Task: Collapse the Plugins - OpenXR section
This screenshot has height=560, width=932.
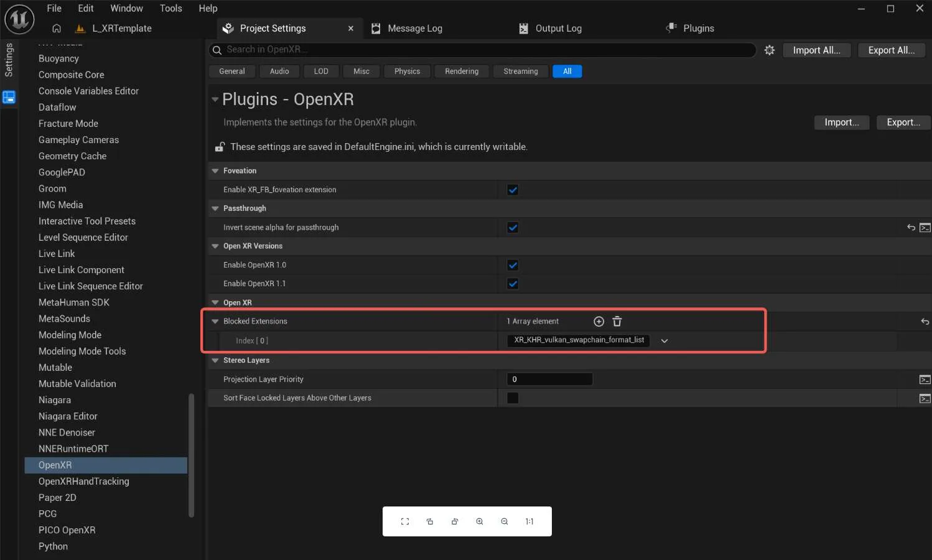Action: tap(215, 99)
